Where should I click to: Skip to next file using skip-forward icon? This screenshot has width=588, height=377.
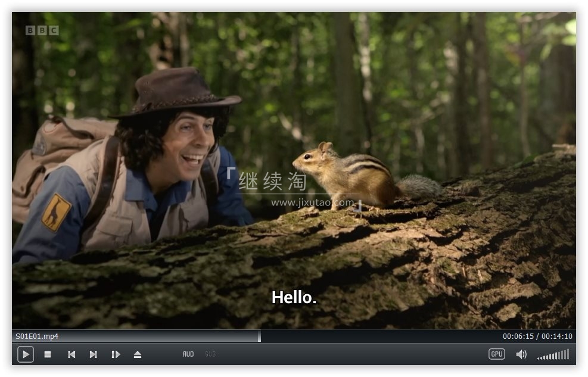[x=93, y=354]
